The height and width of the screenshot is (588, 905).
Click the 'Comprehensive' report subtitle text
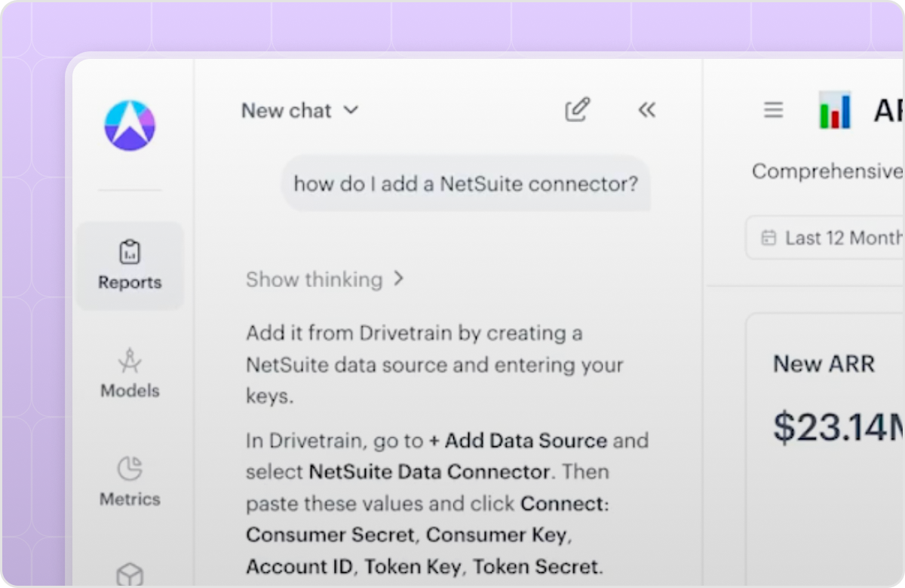(827, 172)
